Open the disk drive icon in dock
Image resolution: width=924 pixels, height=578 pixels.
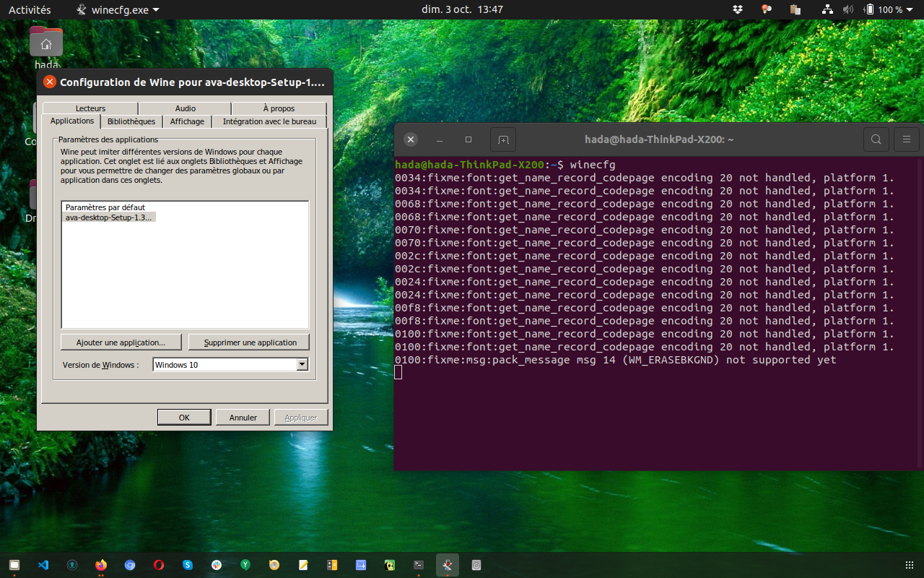476,565
